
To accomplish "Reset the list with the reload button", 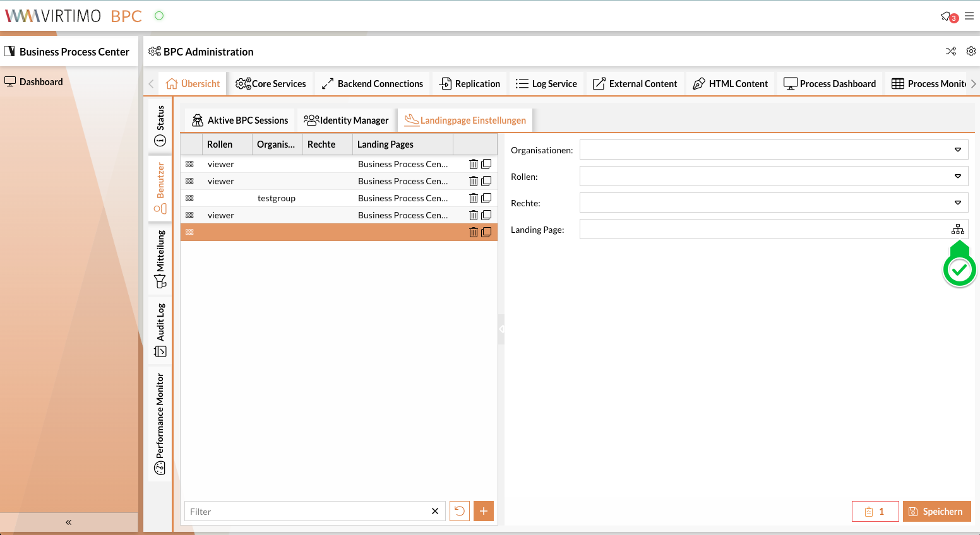I will (x=460, y=511).
